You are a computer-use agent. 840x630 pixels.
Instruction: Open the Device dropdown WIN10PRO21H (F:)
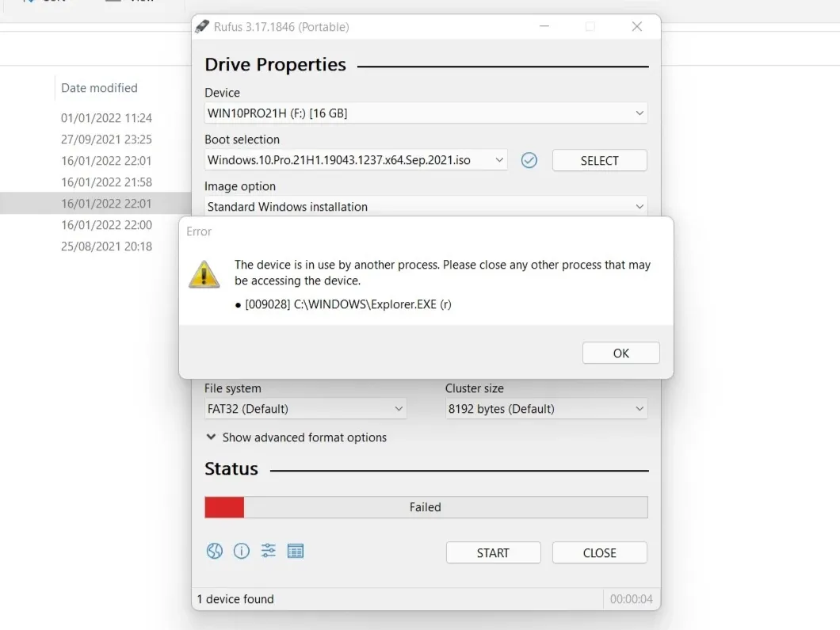pos(426,113)
